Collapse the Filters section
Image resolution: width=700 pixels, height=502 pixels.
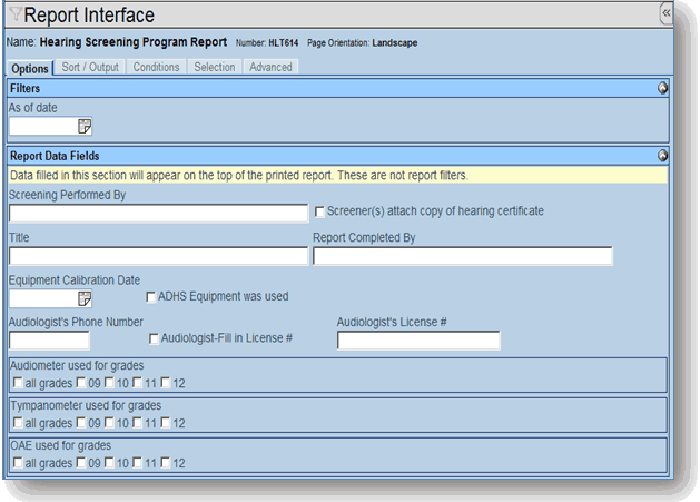click(663, 88)
